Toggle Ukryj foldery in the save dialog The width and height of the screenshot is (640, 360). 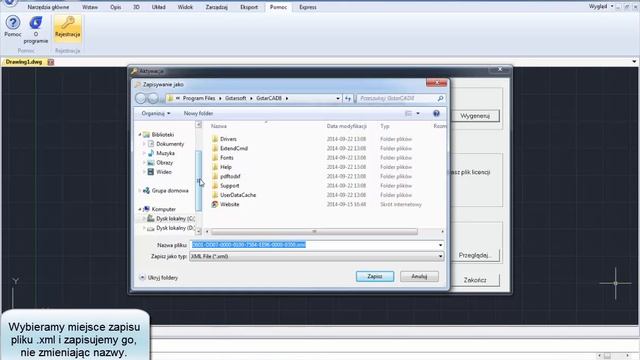coord(158,278)
